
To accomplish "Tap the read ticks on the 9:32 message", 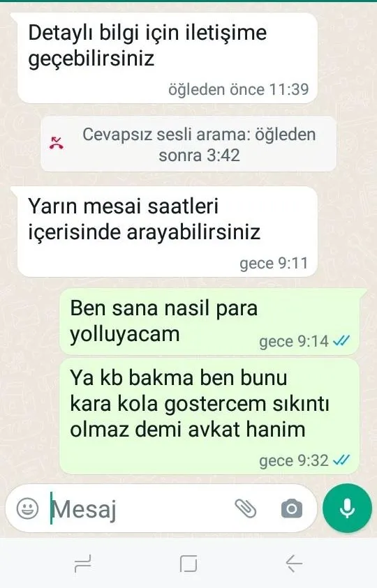I will (x=341, y=460).
